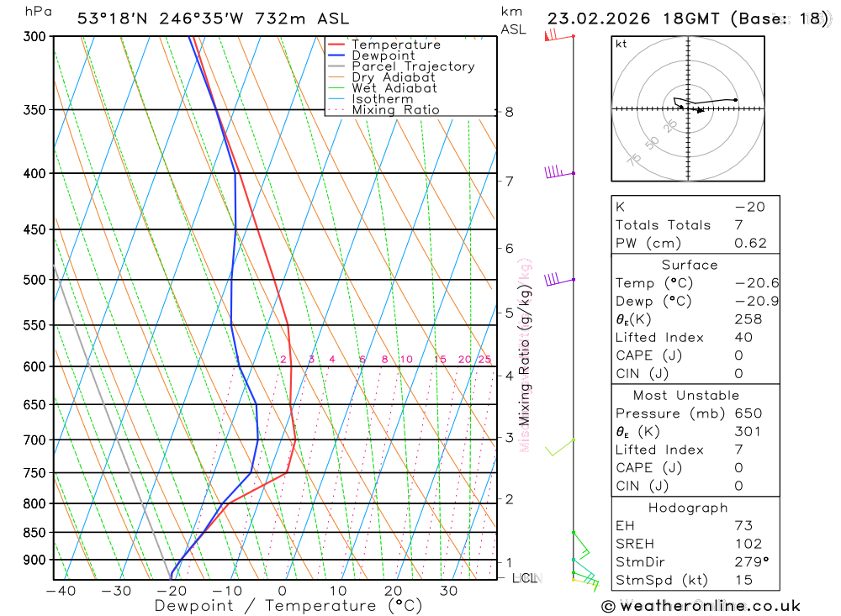The width and height of the screenshot is (841, 616).
Task: Click the K index value -20
Action: point(750,207)
